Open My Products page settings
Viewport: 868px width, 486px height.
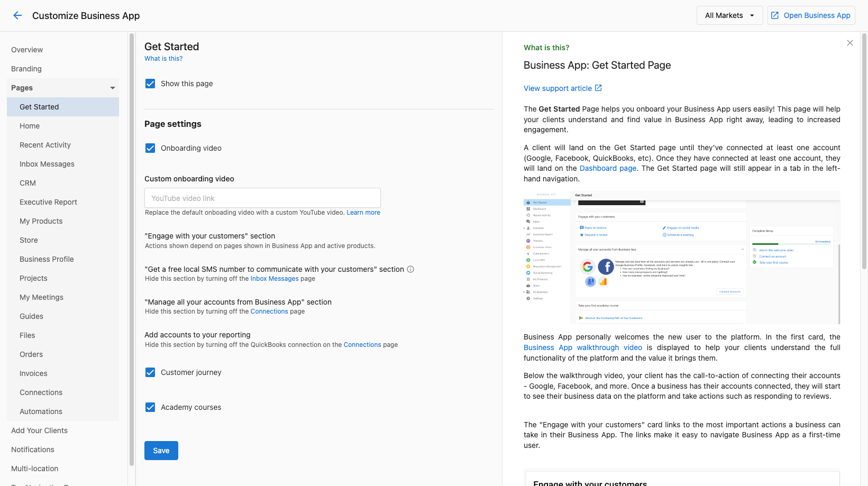pos(63,221)
